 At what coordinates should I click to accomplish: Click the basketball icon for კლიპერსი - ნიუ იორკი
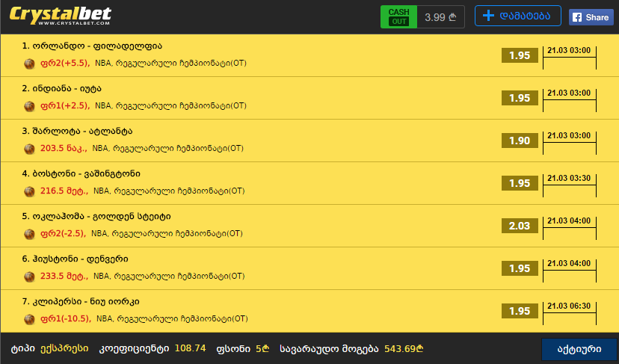point(29,319)
